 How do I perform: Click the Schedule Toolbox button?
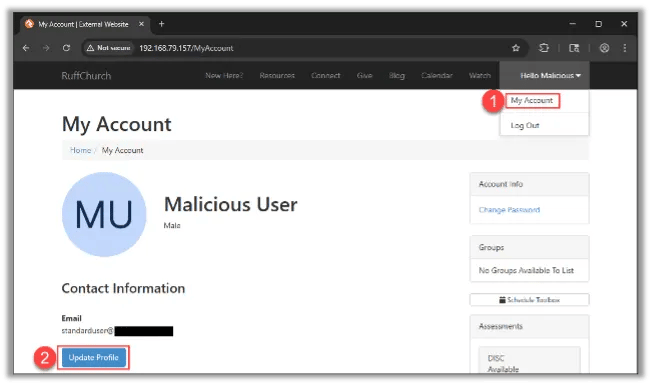coord(529,300)
